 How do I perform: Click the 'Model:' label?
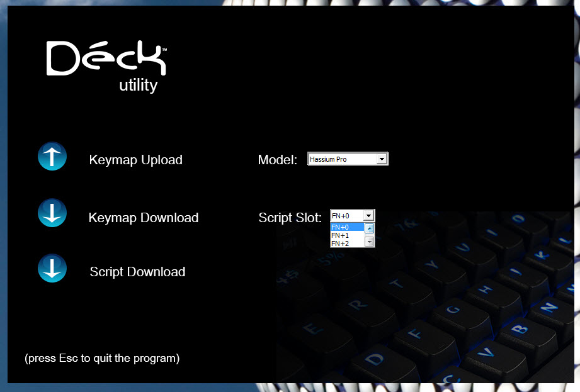point(278,160)
